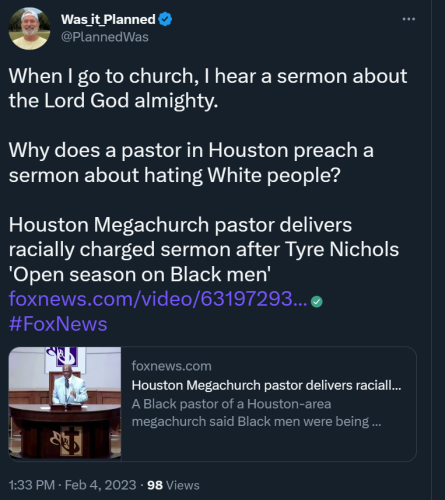Open the three-dot more options menu
This screenshot has width=445, height=500.
tap(409, 19)
